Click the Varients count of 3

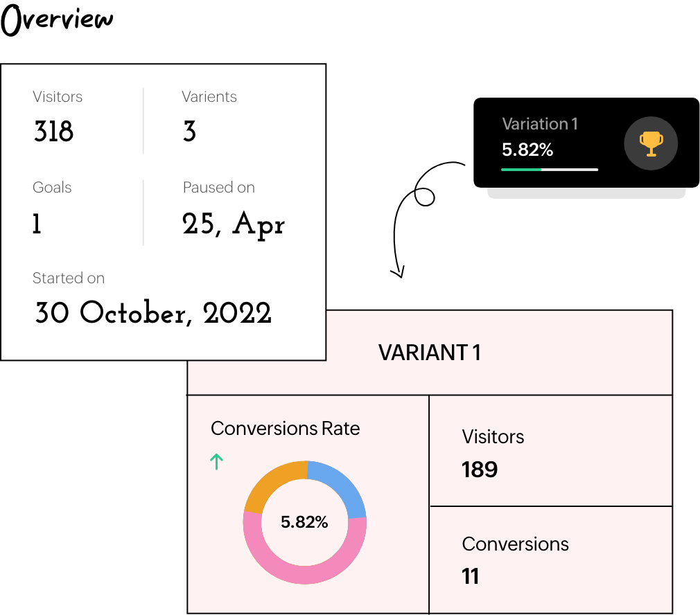189,132
